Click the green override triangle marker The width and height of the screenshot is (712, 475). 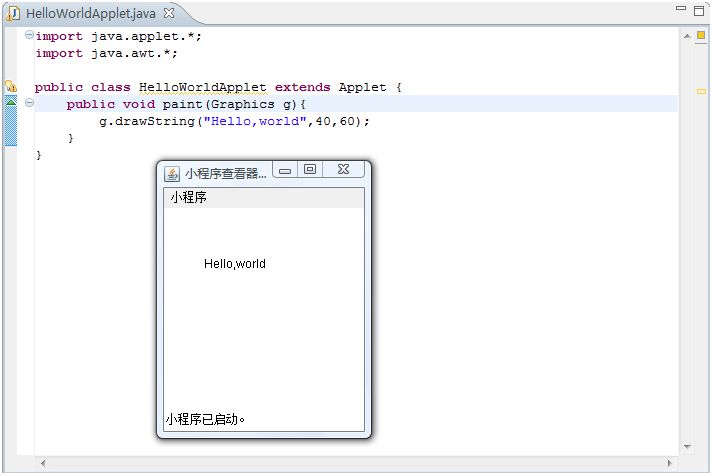pos(11,102)
